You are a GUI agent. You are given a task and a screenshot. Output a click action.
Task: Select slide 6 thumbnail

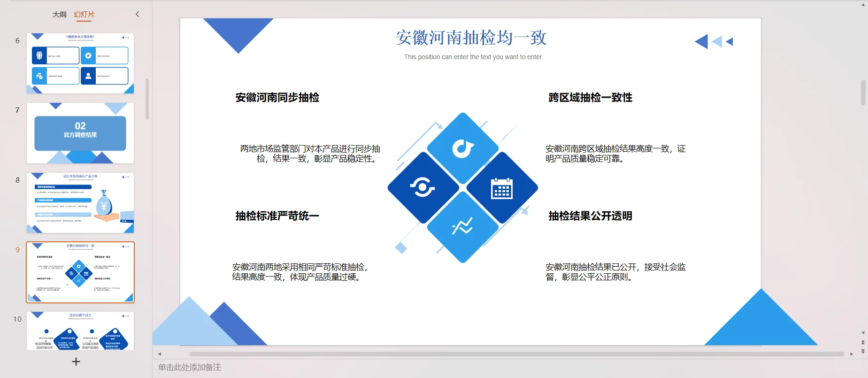click(80, 63)
